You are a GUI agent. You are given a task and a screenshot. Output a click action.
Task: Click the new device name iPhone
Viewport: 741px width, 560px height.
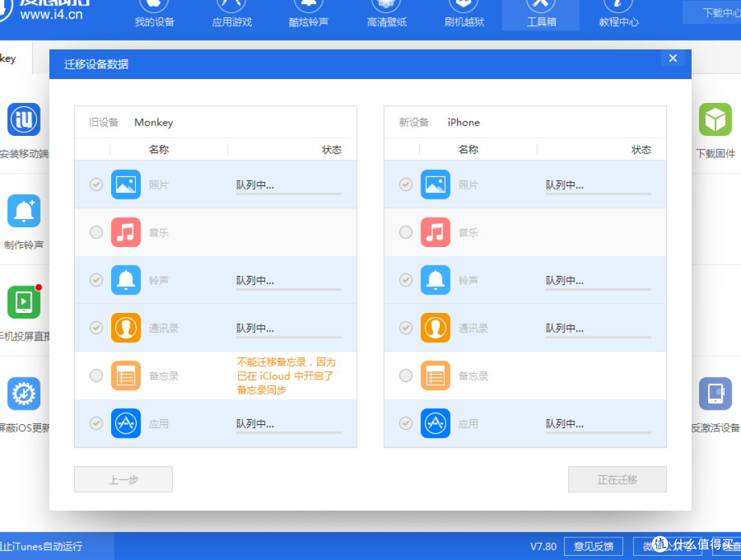464,122
